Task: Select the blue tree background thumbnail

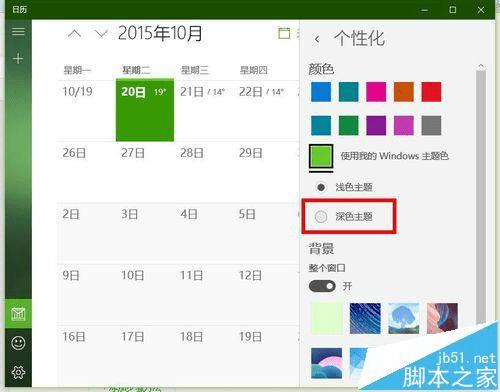Action: click(404, 318)
